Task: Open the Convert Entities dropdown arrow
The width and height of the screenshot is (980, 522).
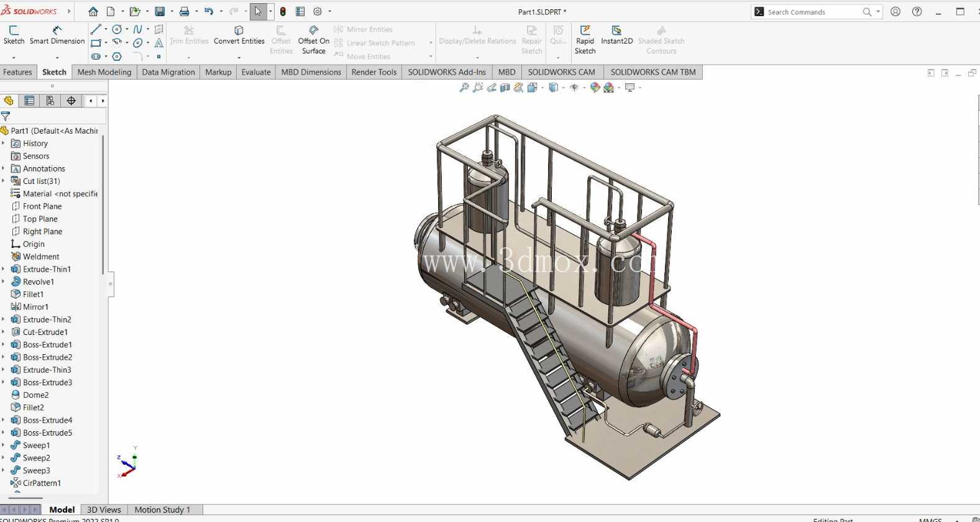Action: click(239, 57)
